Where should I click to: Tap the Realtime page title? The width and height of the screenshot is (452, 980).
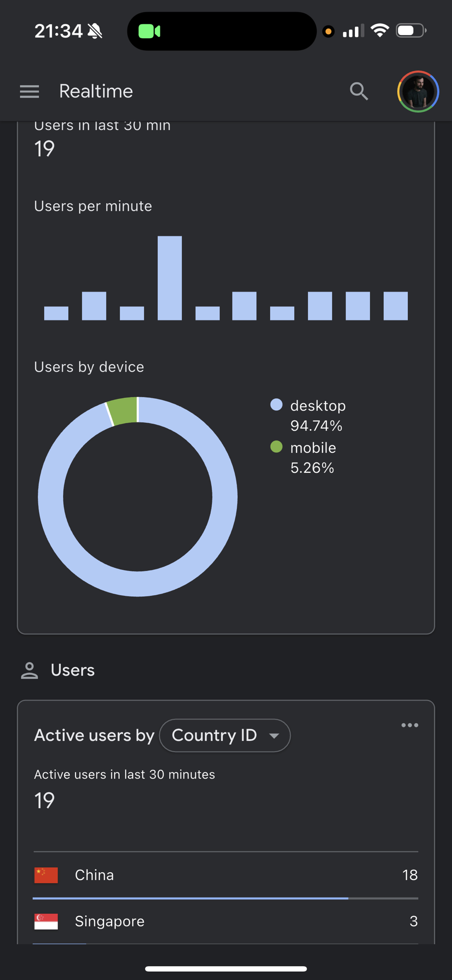tap(96, 92)
